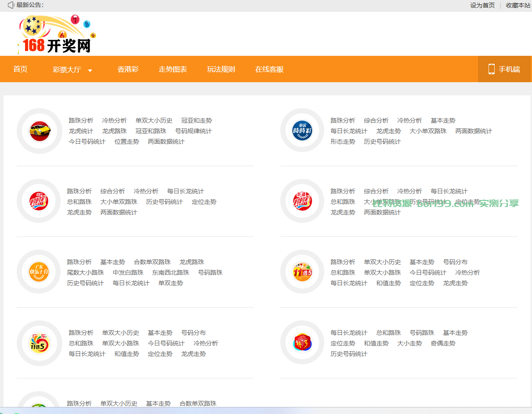Open 历史号码统计 in the 天津时时彩 card
Image resolution: width=532 pixels, height=414 pixels.
click(x=164, y=202)
